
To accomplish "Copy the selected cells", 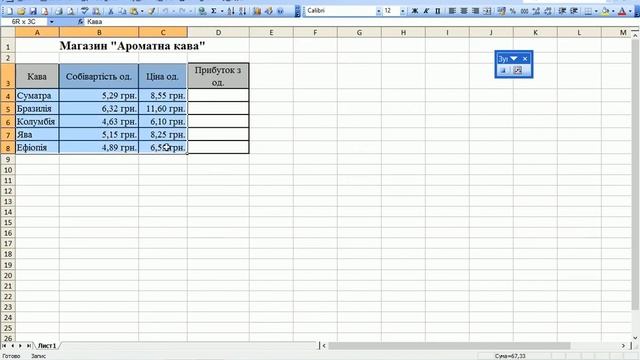I will [122, 11].
